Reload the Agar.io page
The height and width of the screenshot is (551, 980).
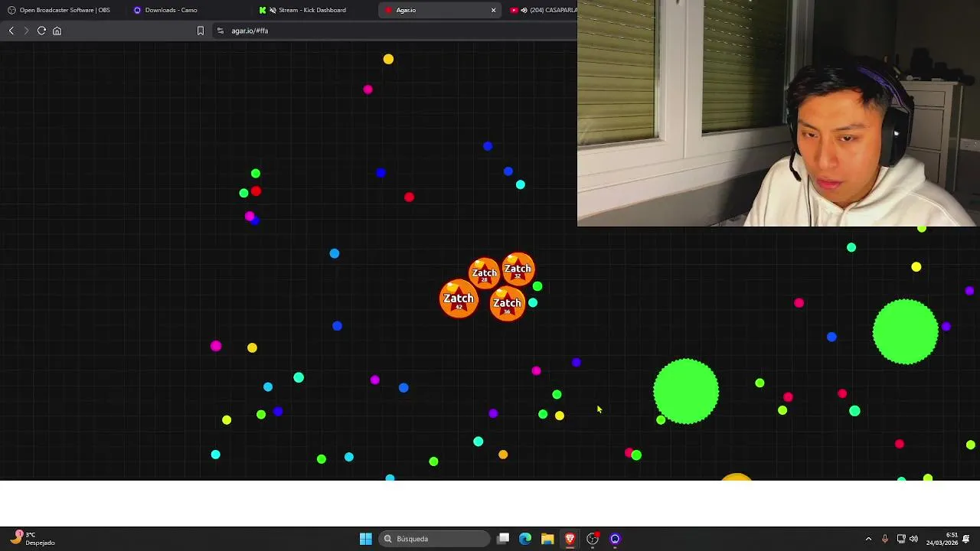coord(41,31)
